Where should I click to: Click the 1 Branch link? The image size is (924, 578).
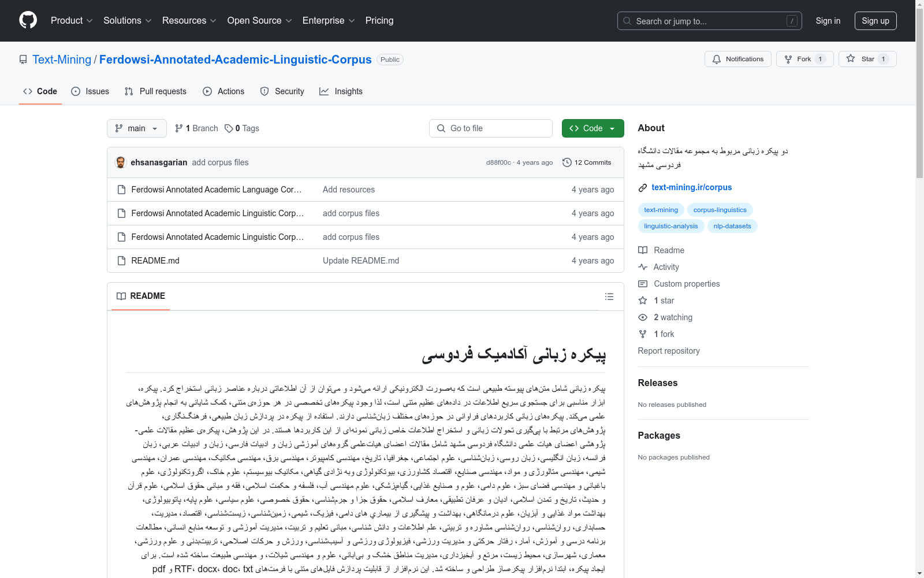click(196, 128)
